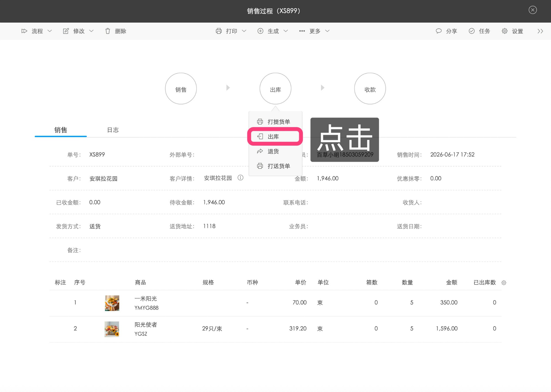Click the 退货 arrow icon in popup
Image resolution: width=551 pixels, height=392 pixels.
click(260, 151)
